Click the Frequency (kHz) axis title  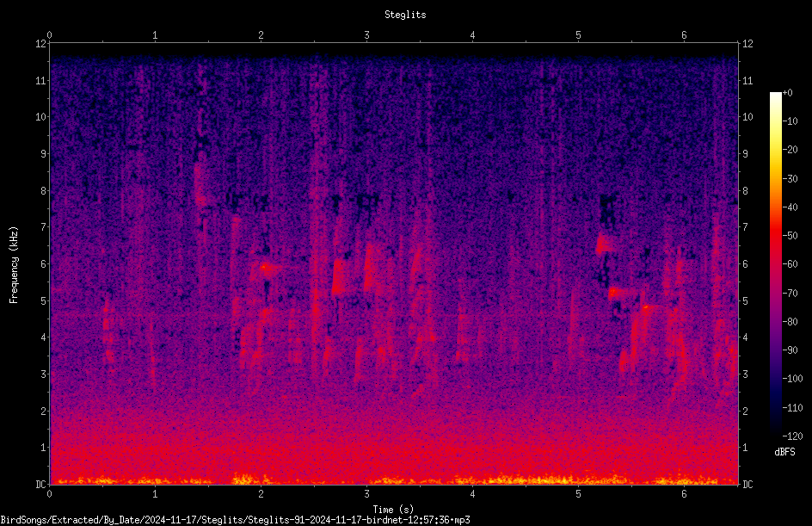coord(14,265)
